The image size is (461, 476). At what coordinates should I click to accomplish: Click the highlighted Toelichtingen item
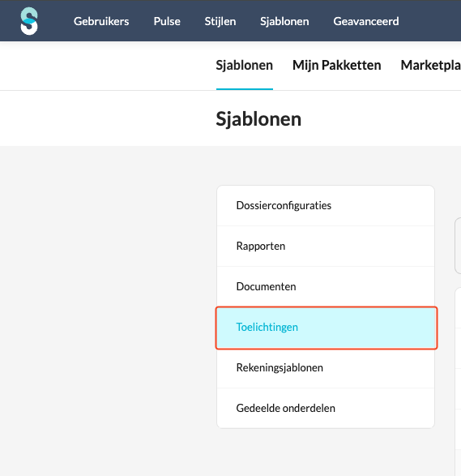327,328
